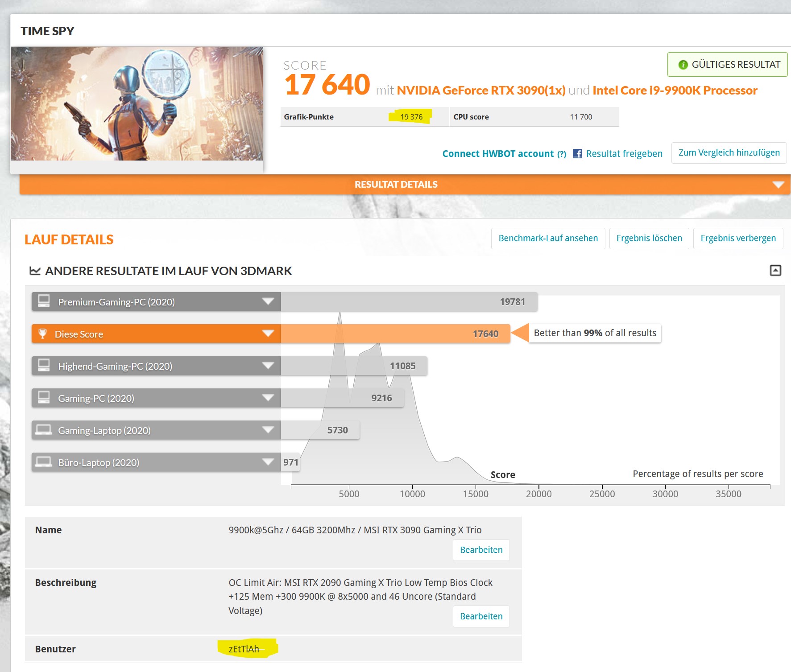The height and width of the screenshot is (672, 791).
Task: Click the desktop icon of Highend-Gaming-PC (2020)
Action: 44,365
